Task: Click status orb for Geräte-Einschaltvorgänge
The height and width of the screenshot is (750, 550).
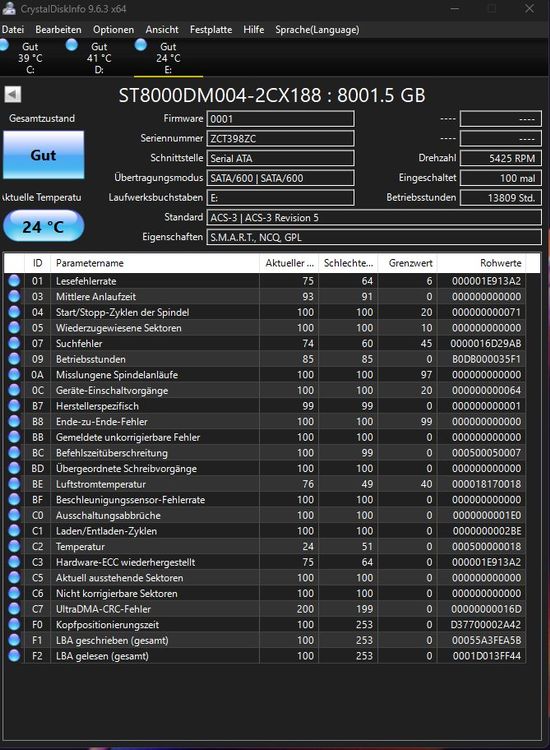Action: click(x=14, y=390)
